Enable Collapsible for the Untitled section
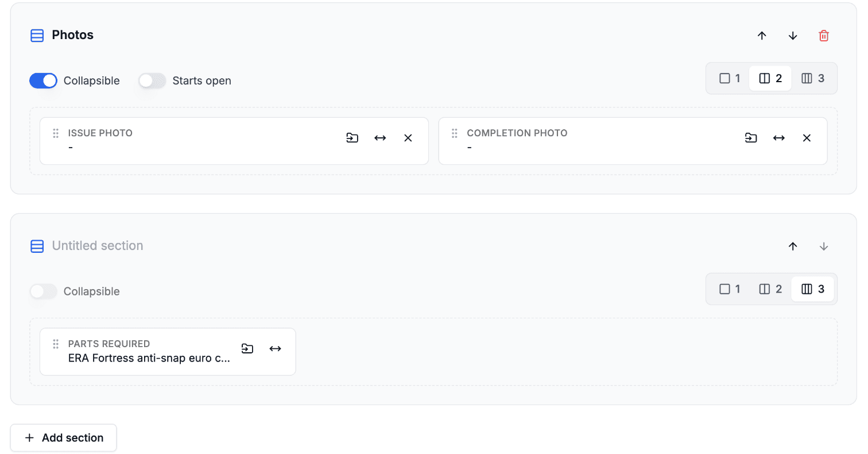The height and width of the screenshot is (454, 868). tap(44, 291)
